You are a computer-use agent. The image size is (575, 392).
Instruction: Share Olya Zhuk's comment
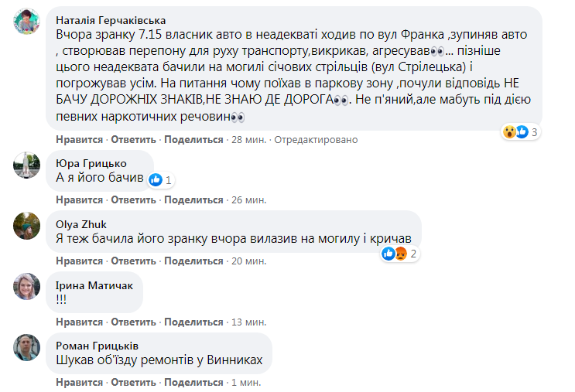193,261
